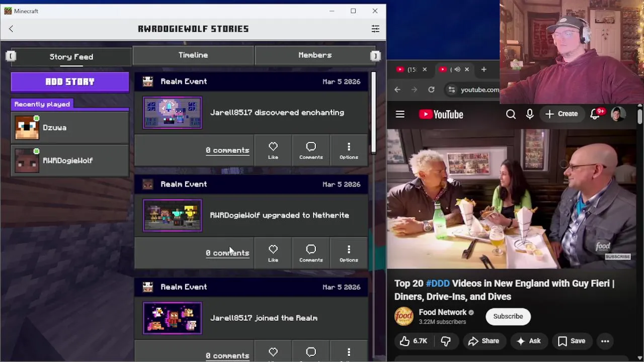Open a new browser tab
This screenshot has width=644, height=362.
tap(484, 69)
